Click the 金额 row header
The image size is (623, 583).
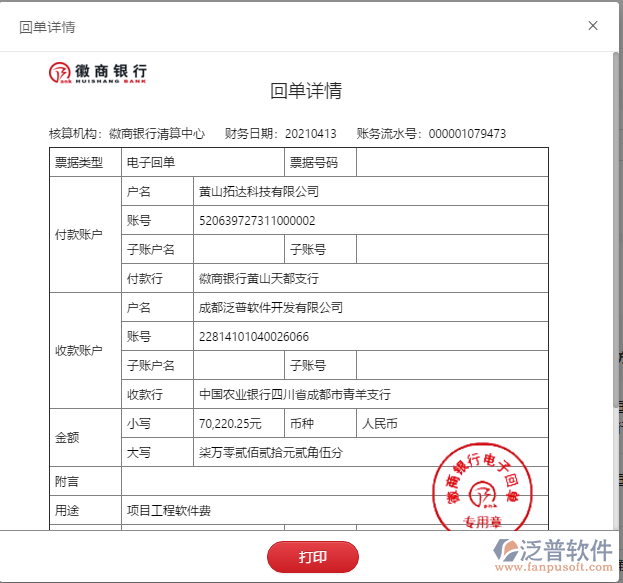coord(85,438)
